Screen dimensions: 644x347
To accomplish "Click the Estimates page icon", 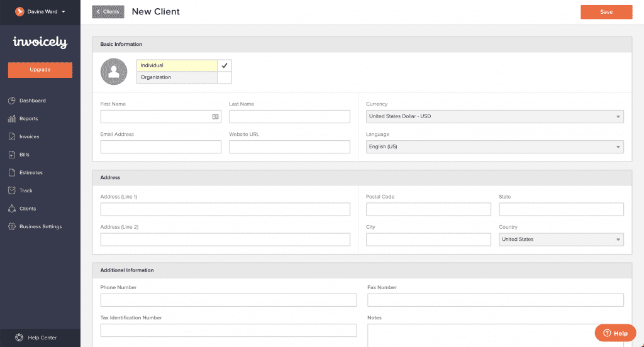I will point(11,173).
